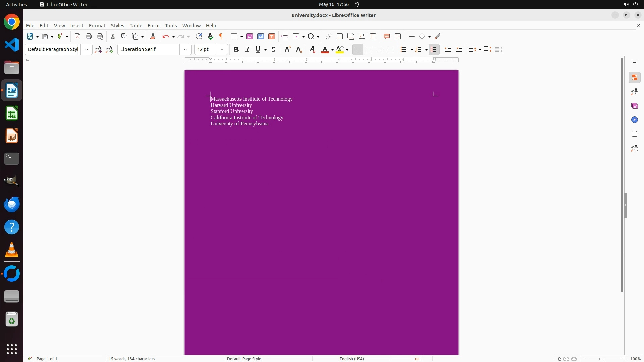Adjust the zoom slider in status bar
The height and width of the screenshot is (362, 644).
(x=604, y=359)
